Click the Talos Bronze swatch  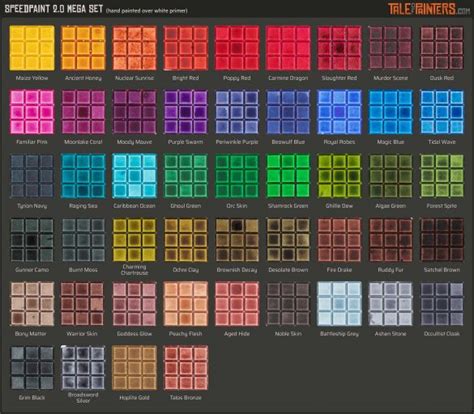point(186,368)
